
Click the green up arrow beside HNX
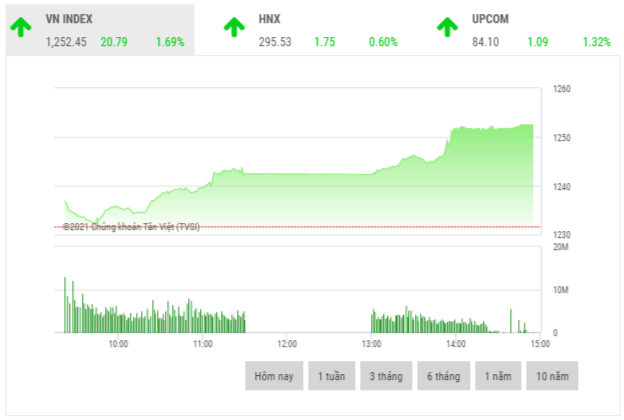[233, 28]
